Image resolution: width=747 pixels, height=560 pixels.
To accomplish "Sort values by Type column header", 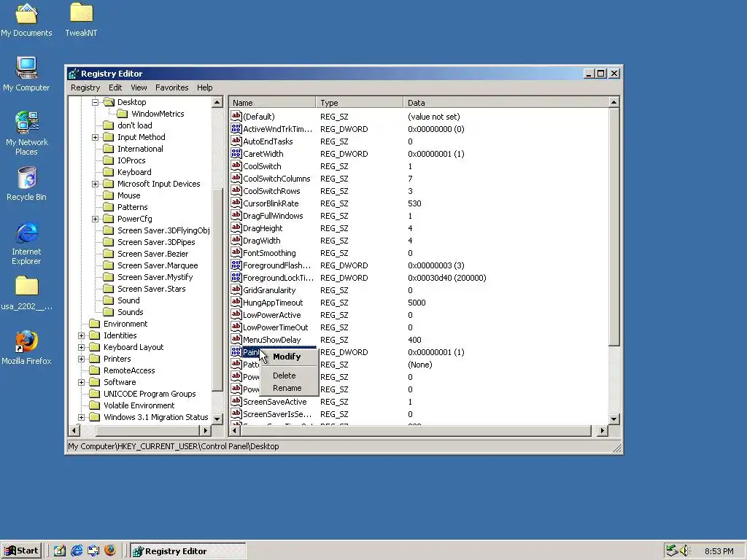I will pyautogui.click(x=360, y=102).
